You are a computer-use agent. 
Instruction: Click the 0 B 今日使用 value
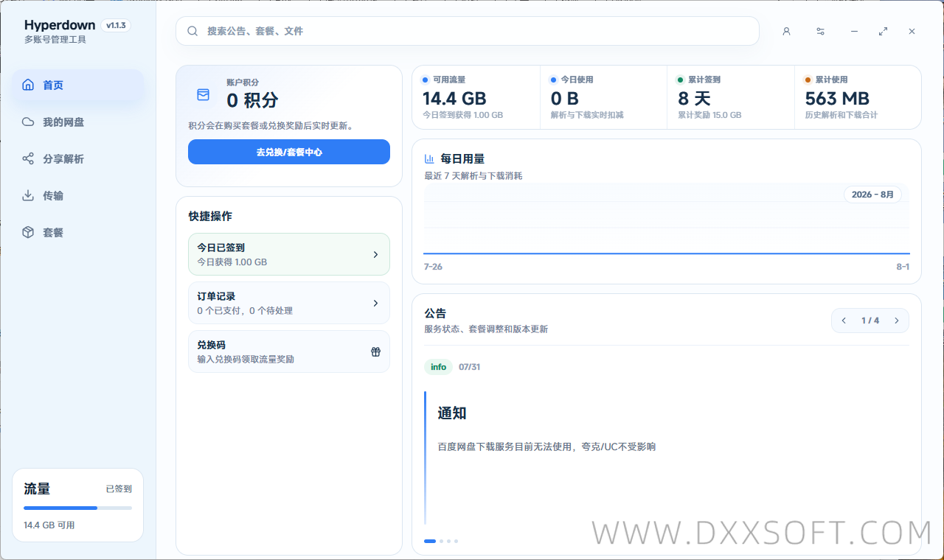coord(565,99)
